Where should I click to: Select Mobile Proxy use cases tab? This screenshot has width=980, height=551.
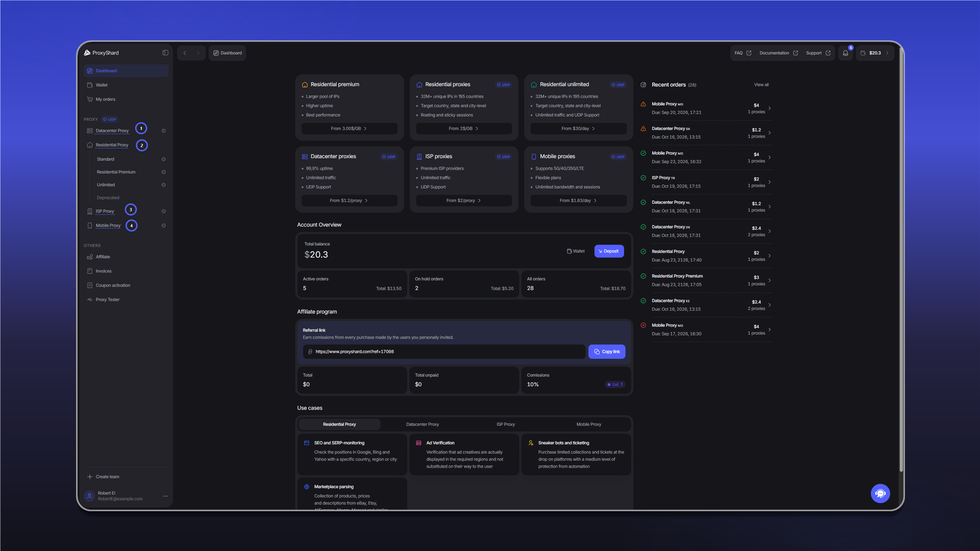pos(589,424)
